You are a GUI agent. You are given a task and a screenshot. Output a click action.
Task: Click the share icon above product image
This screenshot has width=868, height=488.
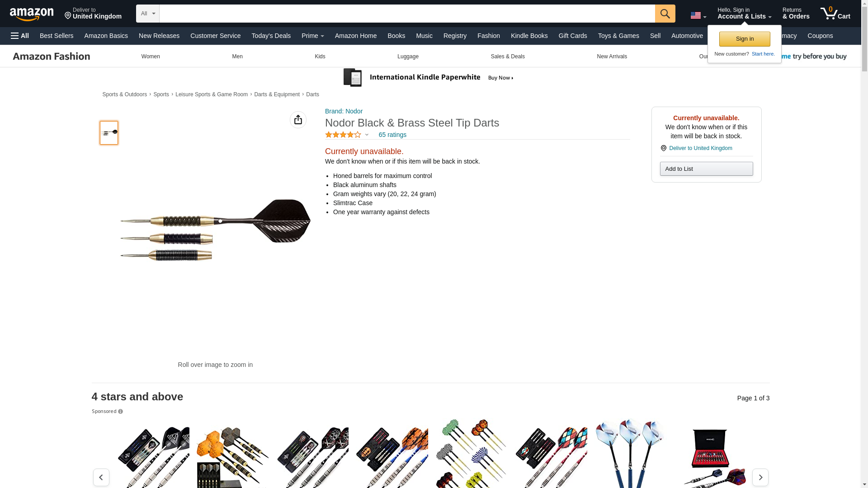point(298,120)
